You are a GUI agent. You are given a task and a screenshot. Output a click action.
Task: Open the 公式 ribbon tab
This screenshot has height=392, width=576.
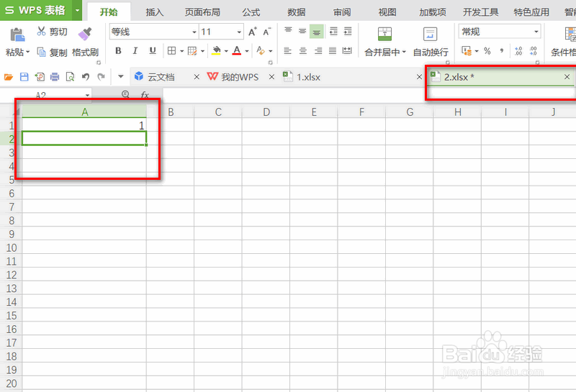(x=251, y=12)
